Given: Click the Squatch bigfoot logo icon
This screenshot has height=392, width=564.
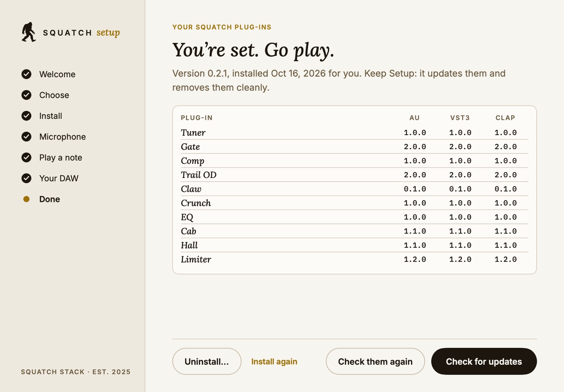Looking at the screenshot, I should pos(29,32).
